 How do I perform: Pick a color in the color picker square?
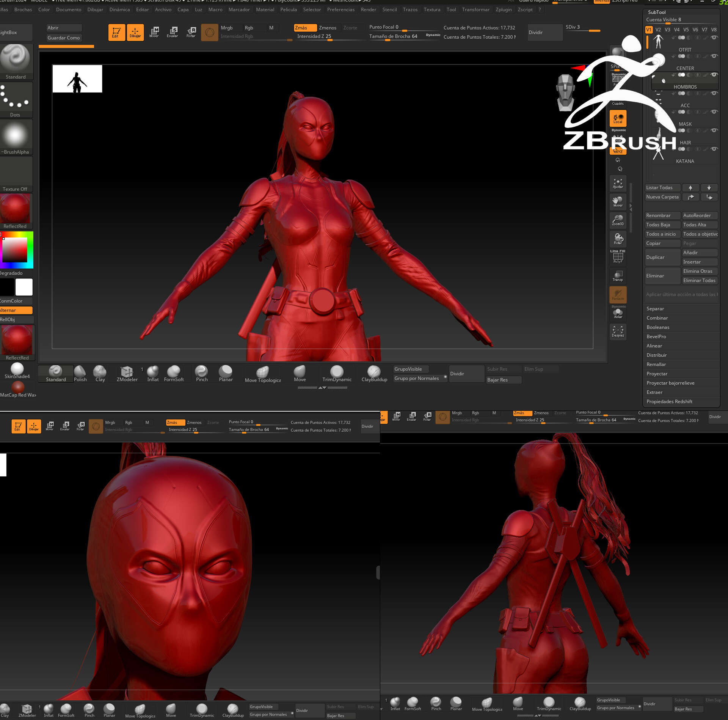click(x=15, y=250)
